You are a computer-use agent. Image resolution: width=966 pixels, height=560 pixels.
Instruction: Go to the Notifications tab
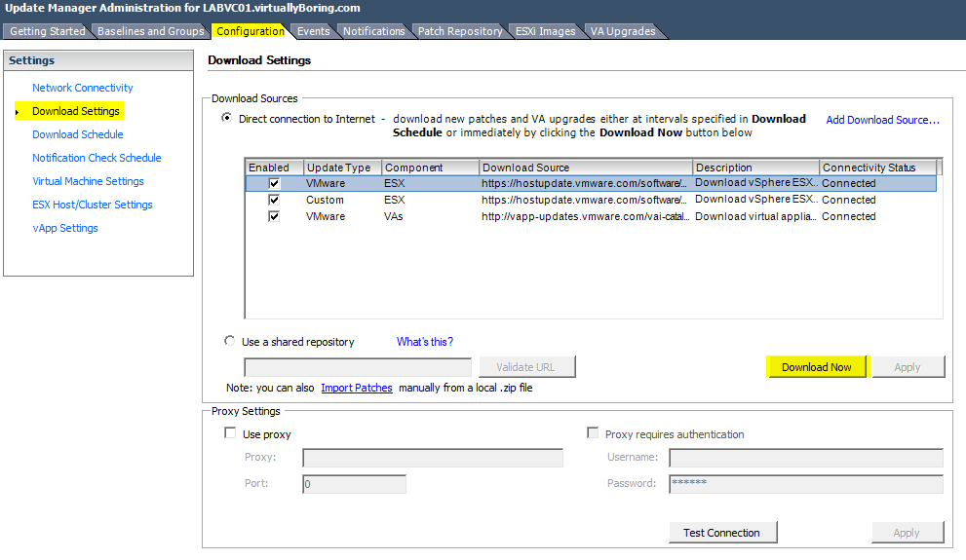374,31
